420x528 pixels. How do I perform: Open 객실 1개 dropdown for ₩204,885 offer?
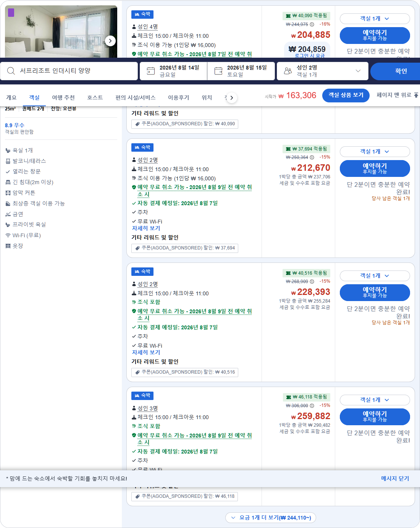tap(375, 18)
